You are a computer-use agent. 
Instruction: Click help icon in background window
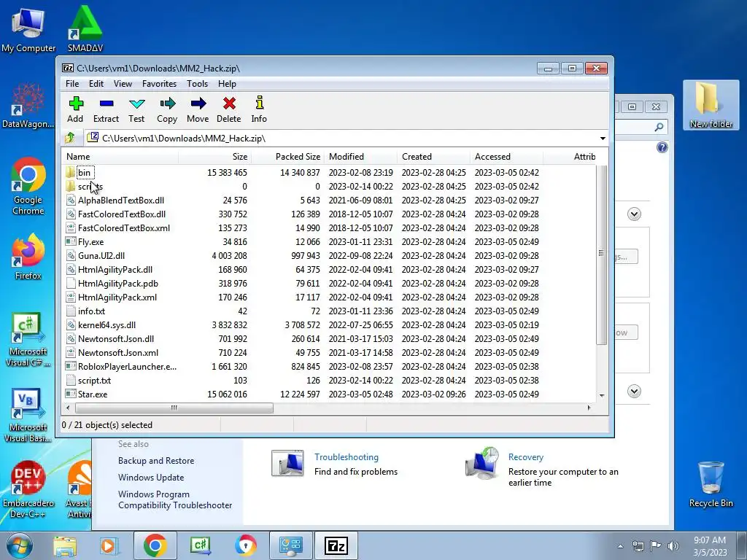tap(662, 147)
